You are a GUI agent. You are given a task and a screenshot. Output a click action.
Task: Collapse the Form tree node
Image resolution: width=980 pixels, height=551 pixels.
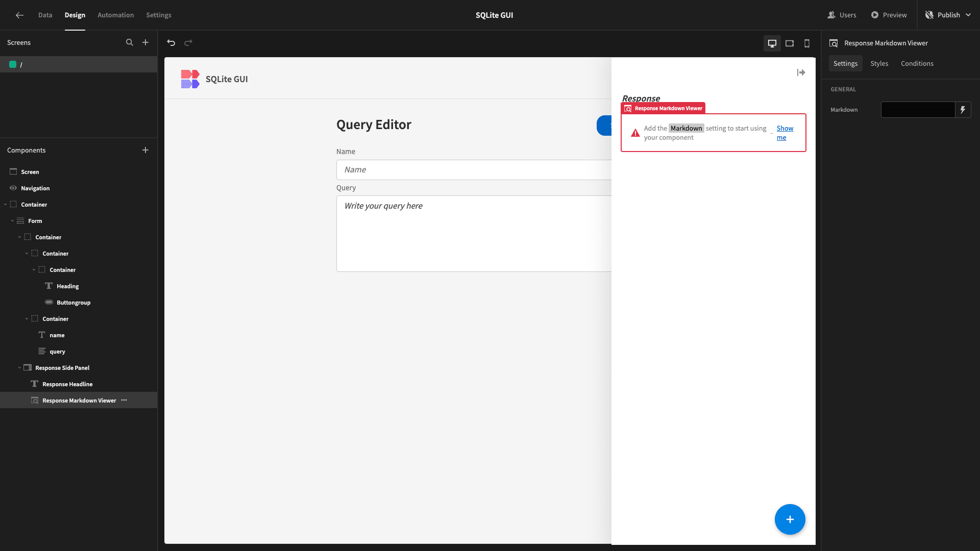point(12,221)
